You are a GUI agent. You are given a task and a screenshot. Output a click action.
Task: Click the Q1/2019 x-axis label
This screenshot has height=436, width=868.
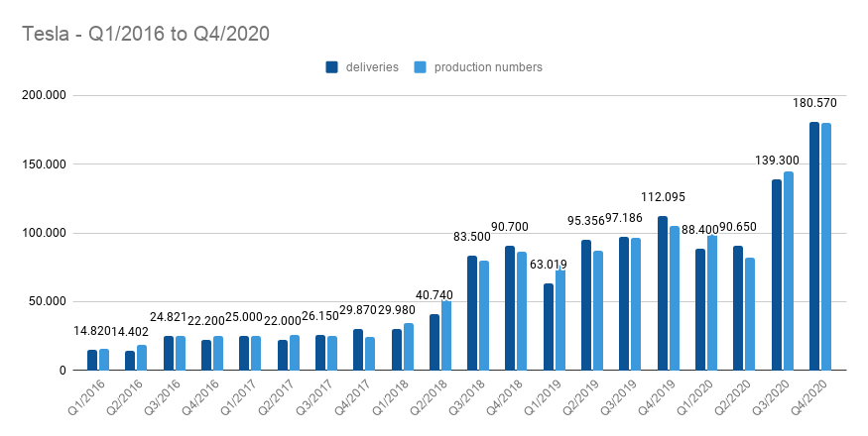click(543, 396)
